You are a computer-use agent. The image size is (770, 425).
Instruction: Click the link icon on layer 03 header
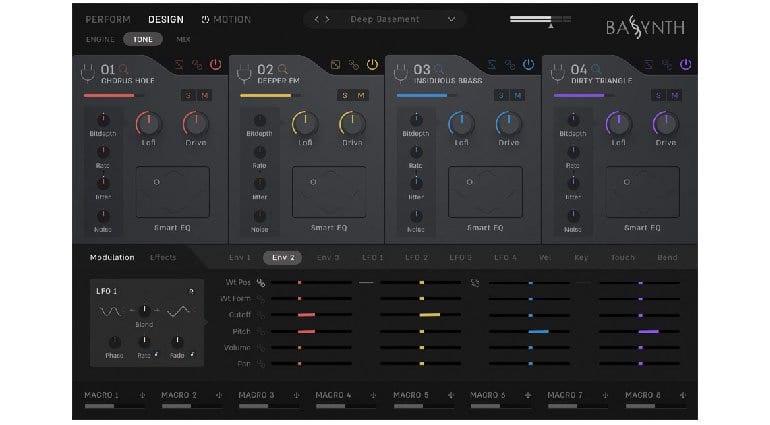pyautogui.click(x=510, y=66)
